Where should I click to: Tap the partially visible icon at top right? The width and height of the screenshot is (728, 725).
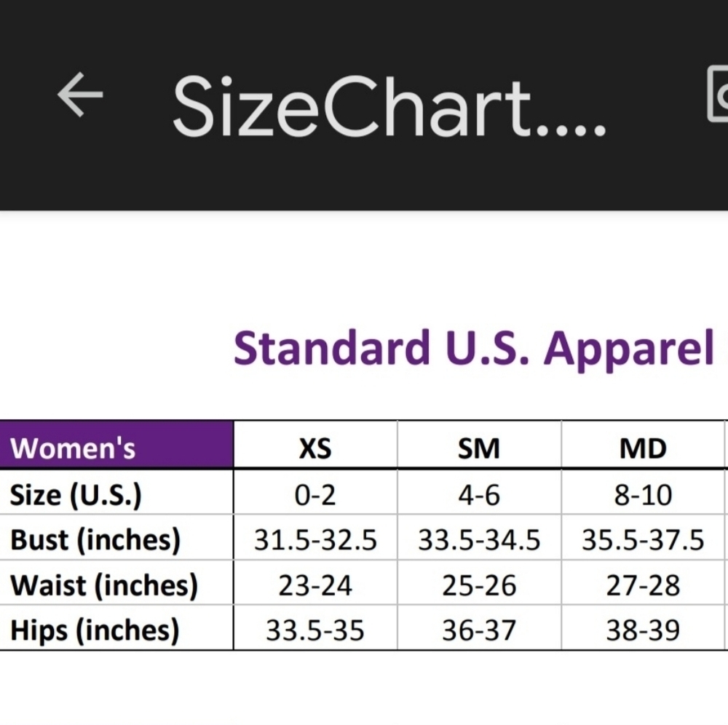coord(717,94)
